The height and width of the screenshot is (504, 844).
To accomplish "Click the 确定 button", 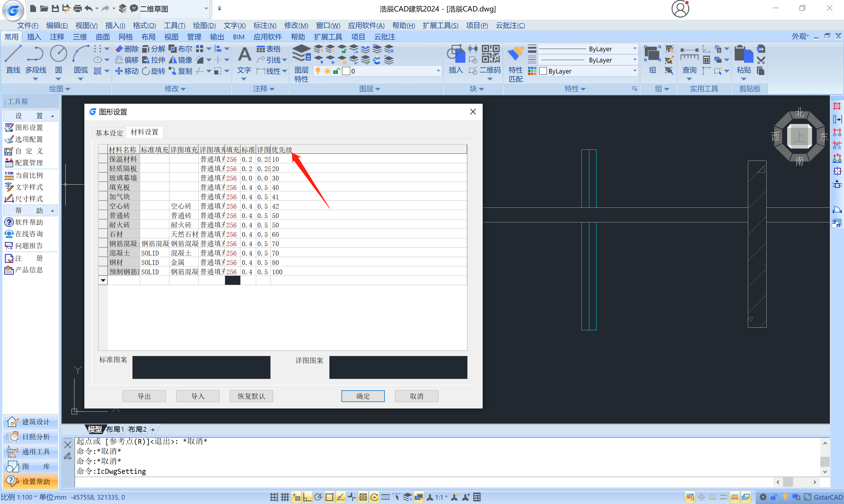I will [363, 396].
